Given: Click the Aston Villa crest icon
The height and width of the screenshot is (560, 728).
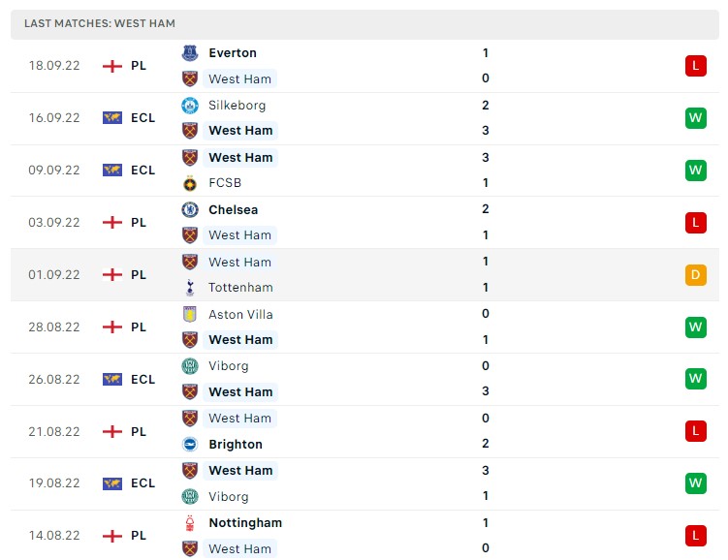Looking at the screenshot, I should 190,314.
